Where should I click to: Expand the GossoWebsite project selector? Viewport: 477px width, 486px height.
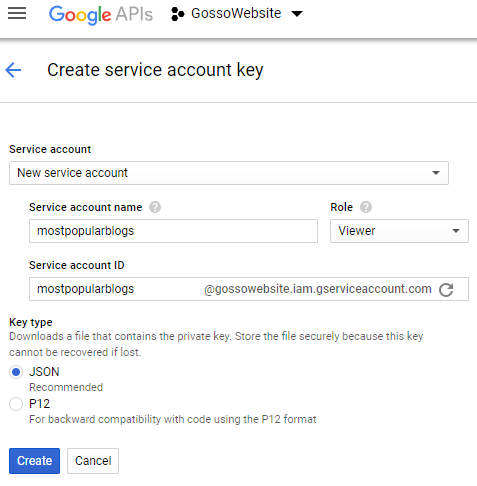[297, 14]
